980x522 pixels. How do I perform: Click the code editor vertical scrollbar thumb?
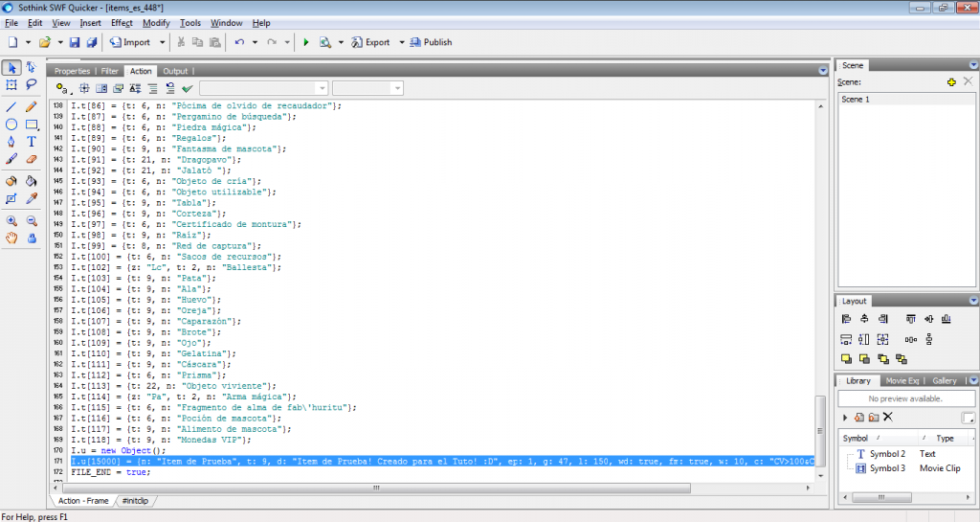[820, 431]
